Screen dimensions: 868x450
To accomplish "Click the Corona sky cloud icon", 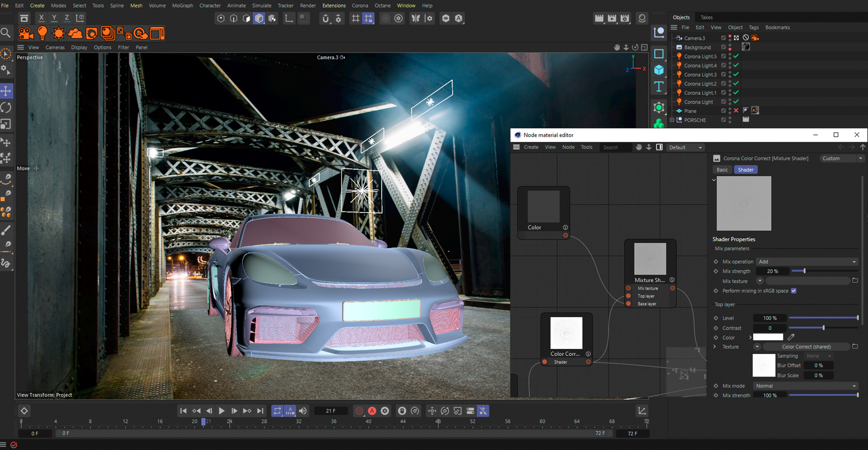I will tap(75, 34).
